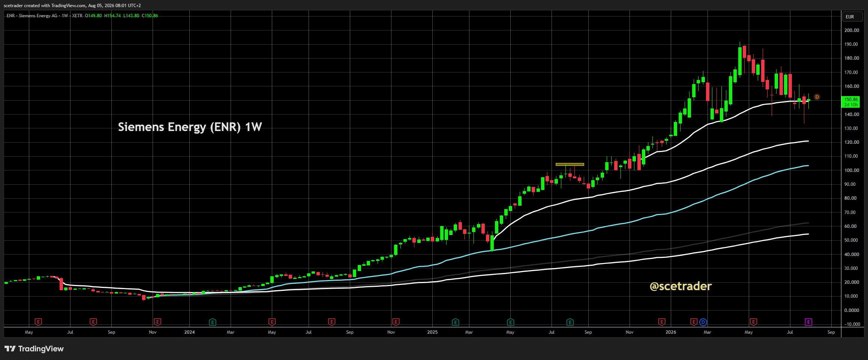Click the 30.000 price axis label
The width and height of the screenshot is (868, 360).
[851, 268]
